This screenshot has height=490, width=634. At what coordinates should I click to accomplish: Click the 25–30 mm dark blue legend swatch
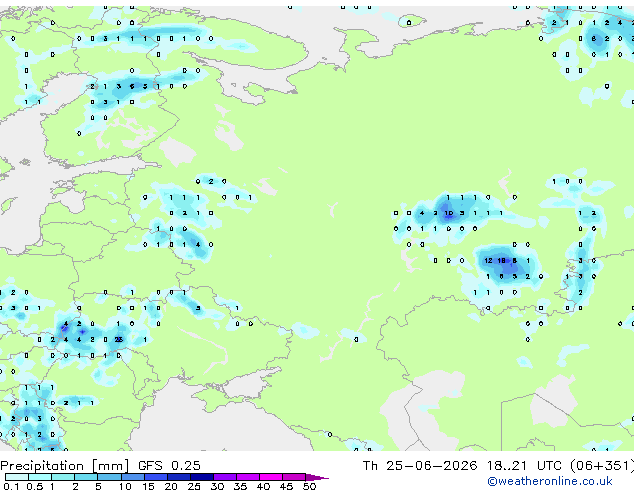(x=202, y=477)
